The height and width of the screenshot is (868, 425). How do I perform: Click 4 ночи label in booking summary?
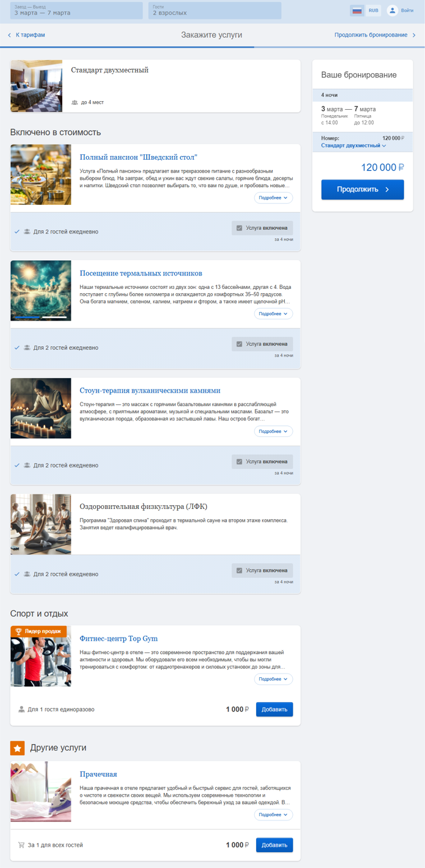(x=329, y=95)
